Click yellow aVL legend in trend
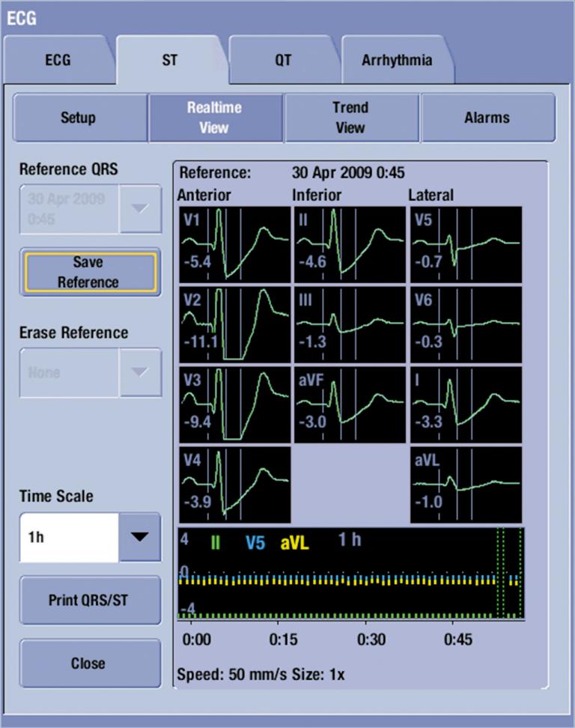The height and width of the screenshot is (728, 575). (x=295, y=542)
